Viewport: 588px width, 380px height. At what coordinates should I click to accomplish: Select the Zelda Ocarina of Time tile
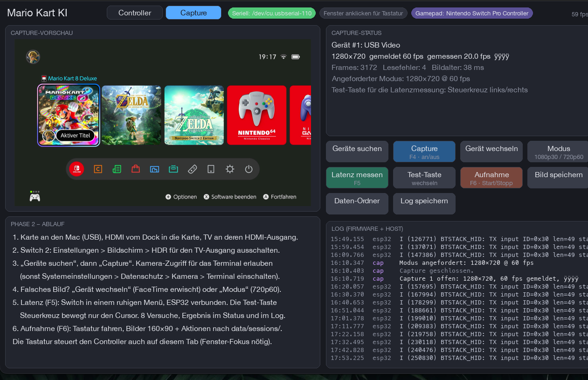131,115
